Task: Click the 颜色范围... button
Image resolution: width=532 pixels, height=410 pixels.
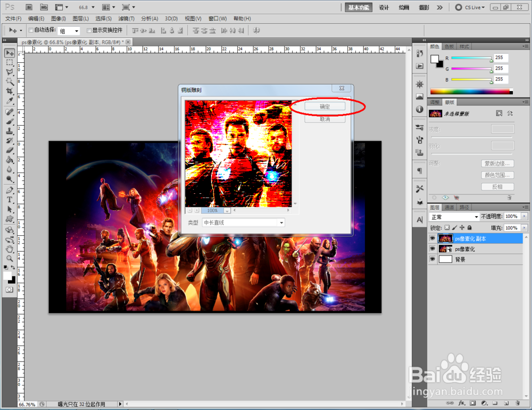Action: 497,175
